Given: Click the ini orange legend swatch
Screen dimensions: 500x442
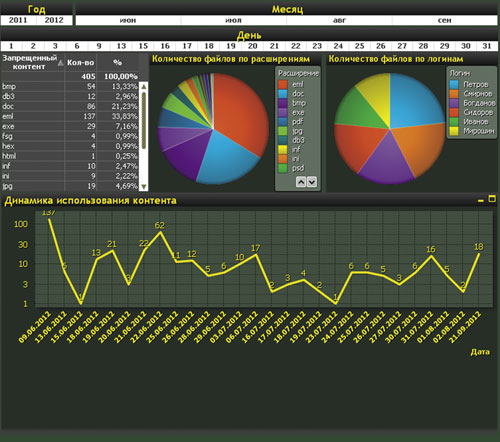Looking at the screenshot, I should click(283, 159).
